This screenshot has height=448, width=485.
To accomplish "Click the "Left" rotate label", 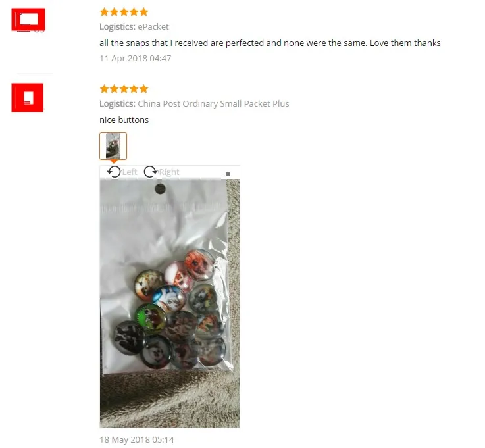I will [129, 172].
